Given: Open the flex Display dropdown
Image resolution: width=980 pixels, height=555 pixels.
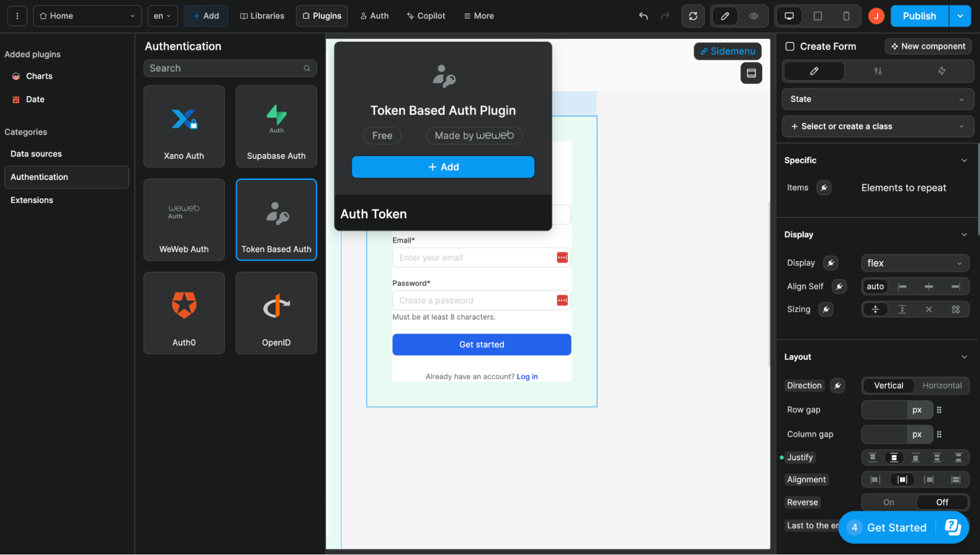Looking at the screenshot, I should (914, 263).
